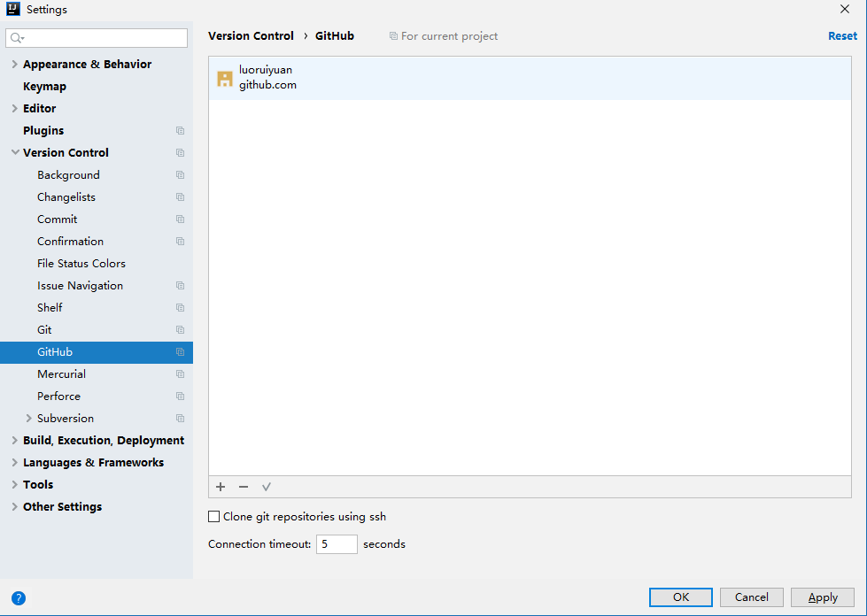
Task: Click the Connection timeout input field
Action: point(337,544)
